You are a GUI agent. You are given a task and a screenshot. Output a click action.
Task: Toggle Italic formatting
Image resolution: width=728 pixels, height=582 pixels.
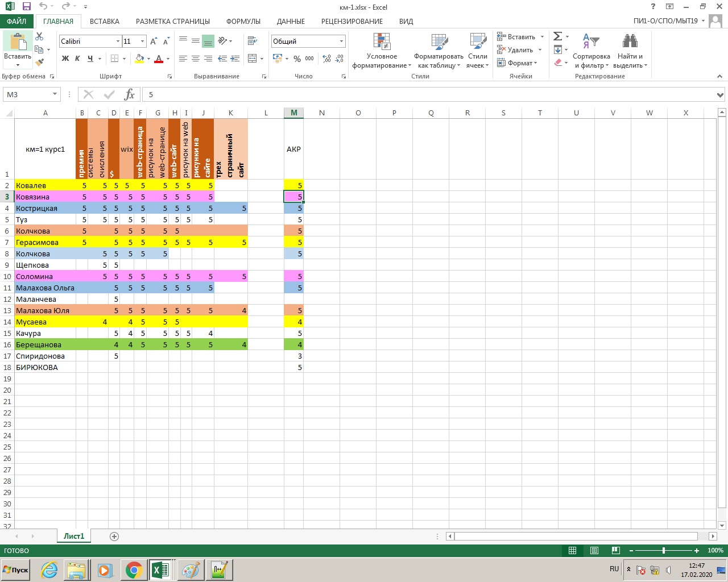coord(77,59)
